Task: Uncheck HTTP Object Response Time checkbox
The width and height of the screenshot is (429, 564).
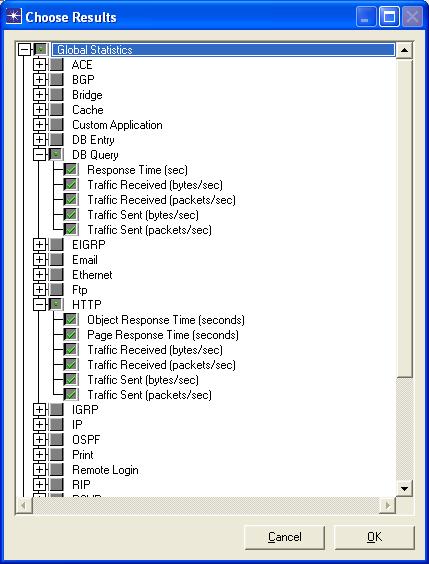Action: (x=71, y=319)
